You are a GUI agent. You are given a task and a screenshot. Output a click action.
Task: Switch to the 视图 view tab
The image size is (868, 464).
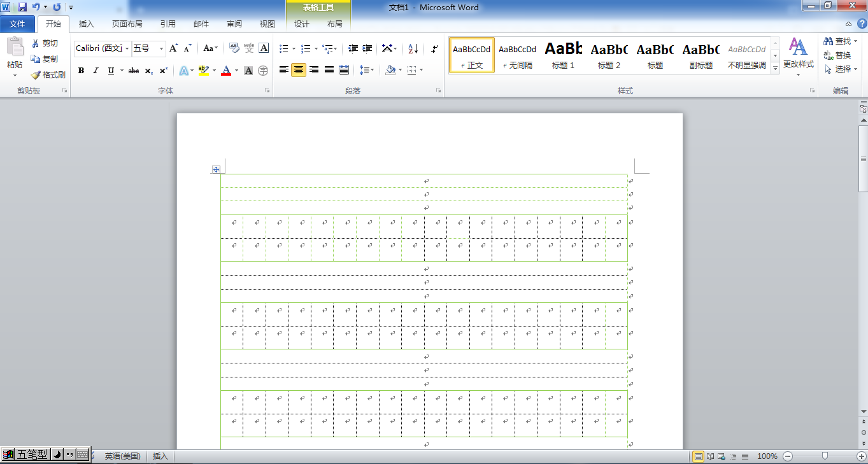tap(267, 24)
